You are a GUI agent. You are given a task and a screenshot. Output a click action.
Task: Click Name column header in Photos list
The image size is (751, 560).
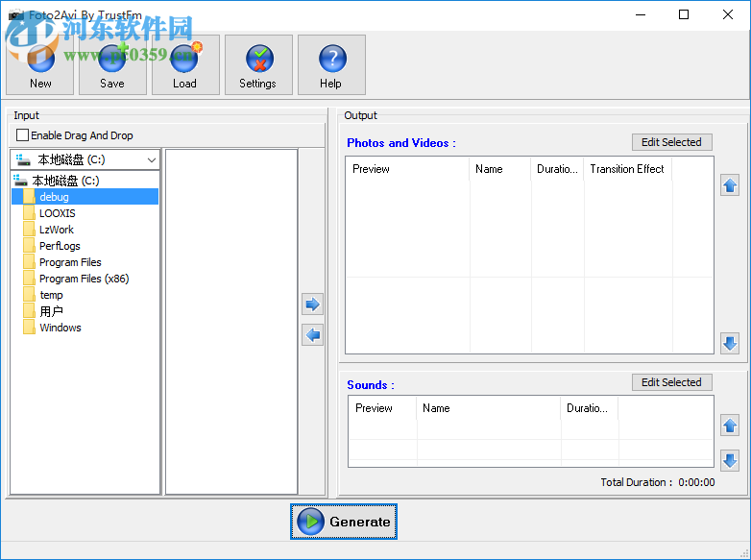(500, 169)
